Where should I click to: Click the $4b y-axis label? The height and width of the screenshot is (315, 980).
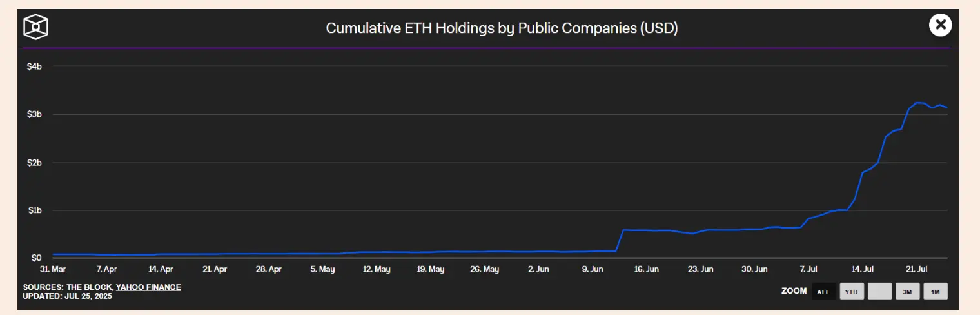[34, 66]
